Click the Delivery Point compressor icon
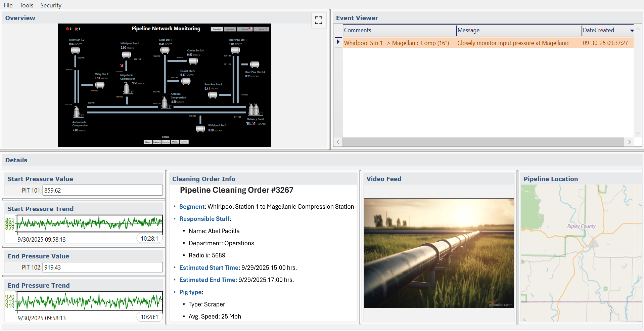 (254, 110)
